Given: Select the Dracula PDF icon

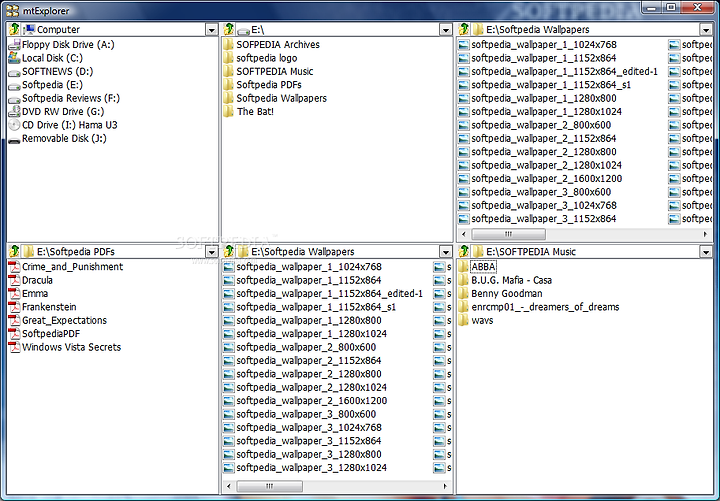Looking at the screenshot, I should coord(14,280).
